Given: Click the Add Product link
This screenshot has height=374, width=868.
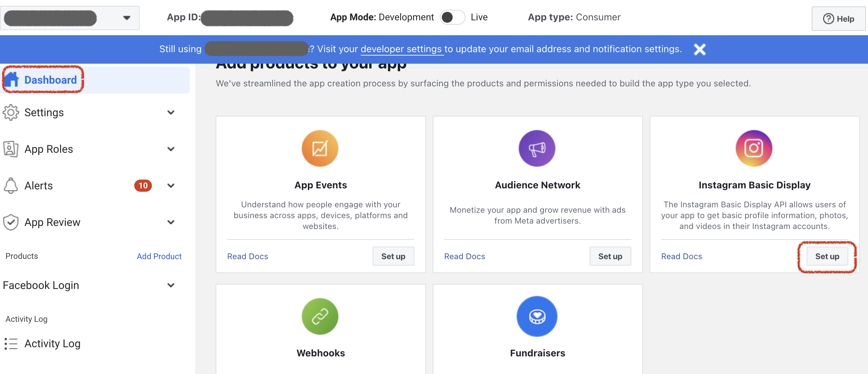Looking at the screenshot, I should point(159,256).
